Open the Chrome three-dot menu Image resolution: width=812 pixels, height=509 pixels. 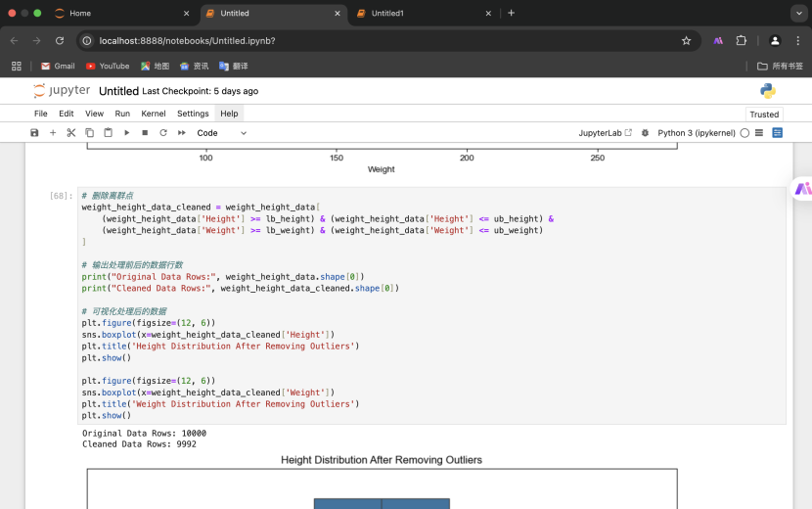coord(798,40)
